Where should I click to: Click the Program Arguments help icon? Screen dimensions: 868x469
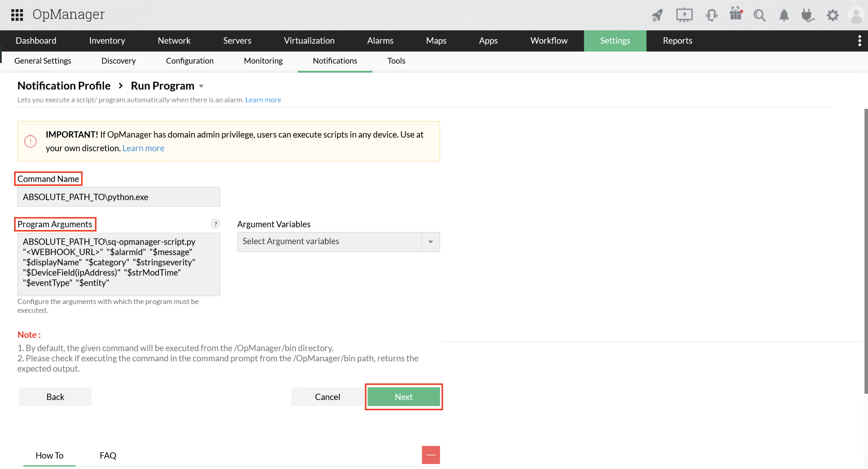point(215,224)
